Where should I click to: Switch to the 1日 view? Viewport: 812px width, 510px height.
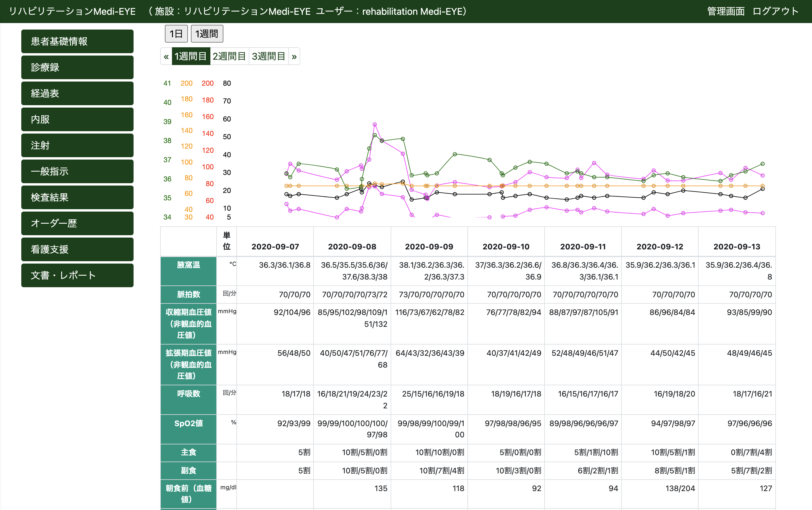[x=176, y=34]
